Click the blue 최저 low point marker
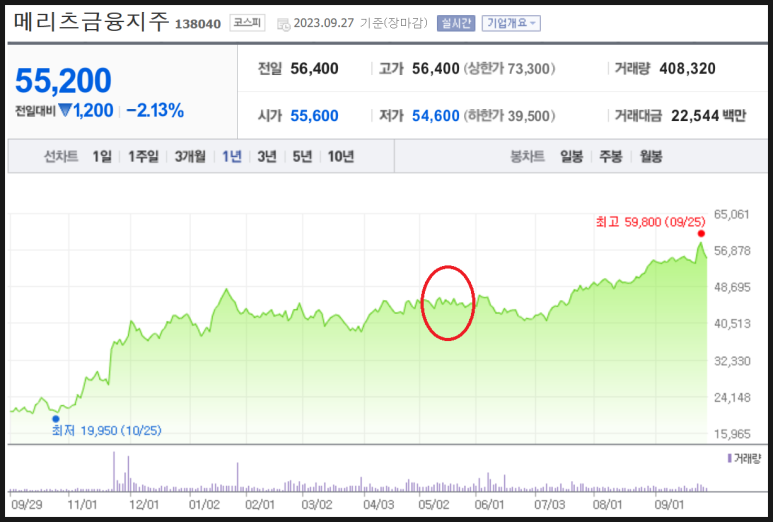The image size is (773, 522). (56, 419)
